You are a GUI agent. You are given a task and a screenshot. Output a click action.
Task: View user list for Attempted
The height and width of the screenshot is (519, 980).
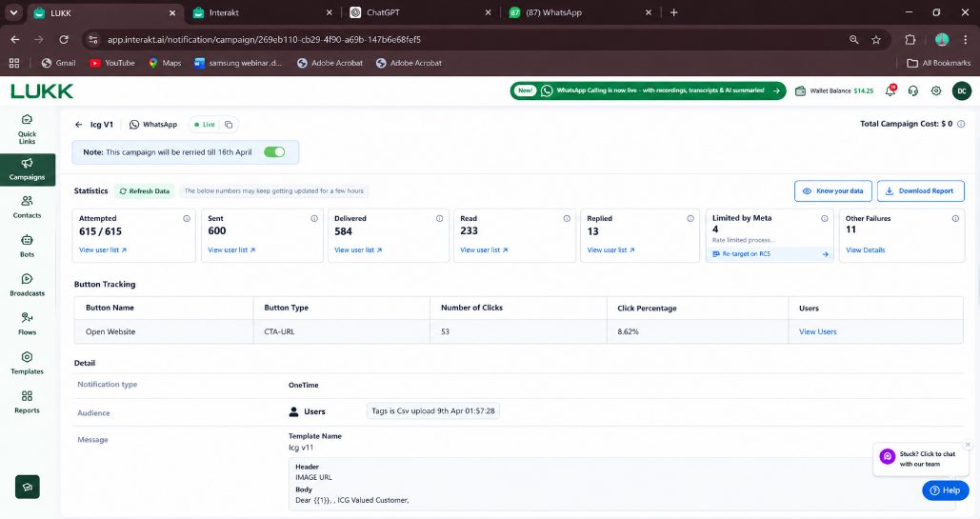(103, 250)
